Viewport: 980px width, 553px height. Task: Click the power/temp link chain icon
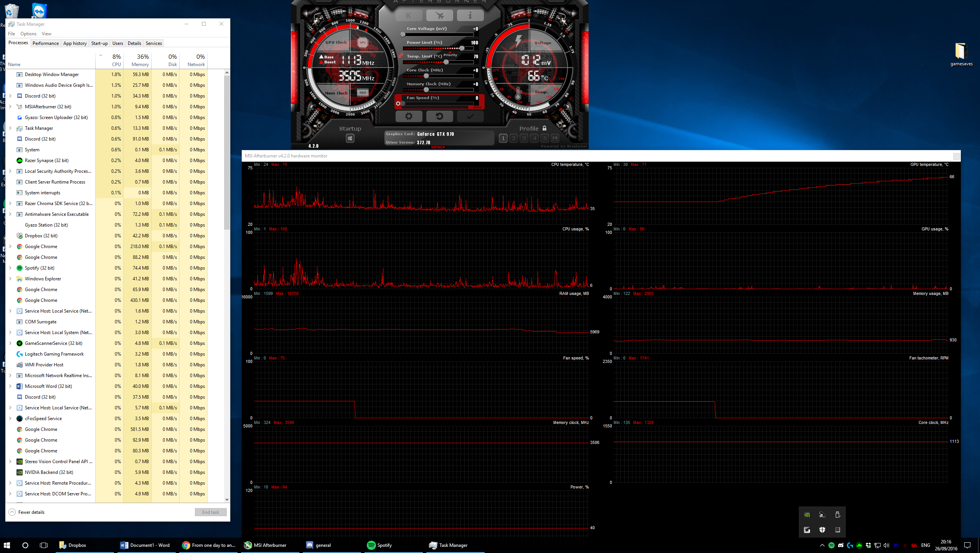[401, 56]
